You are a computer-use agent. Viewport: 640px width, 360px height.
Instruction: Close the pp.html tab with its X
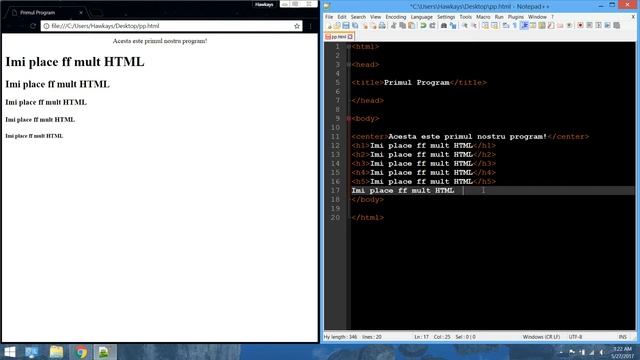[350, 37]
